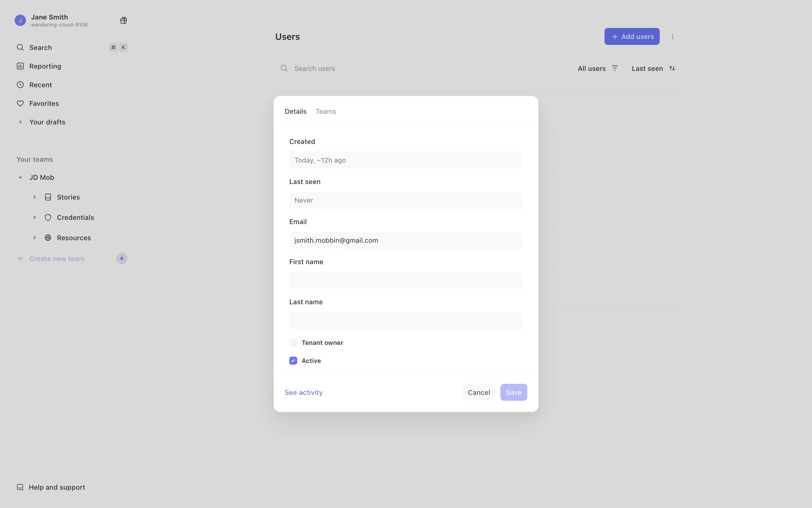
Task: Click the sparkle icon beside Create new team
Action: pos(122,259)
